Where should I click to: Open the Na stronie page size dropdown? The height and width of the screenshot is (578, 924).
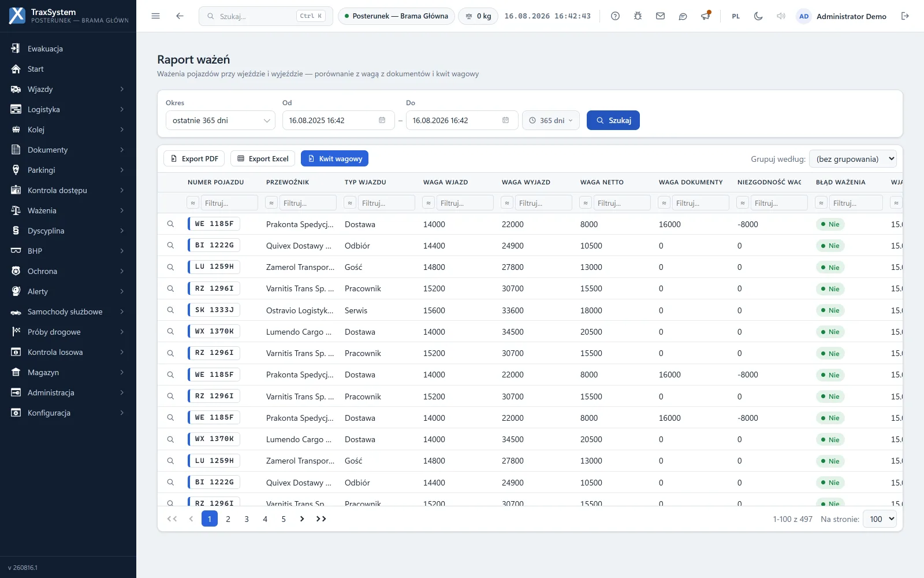click(880, 519)
